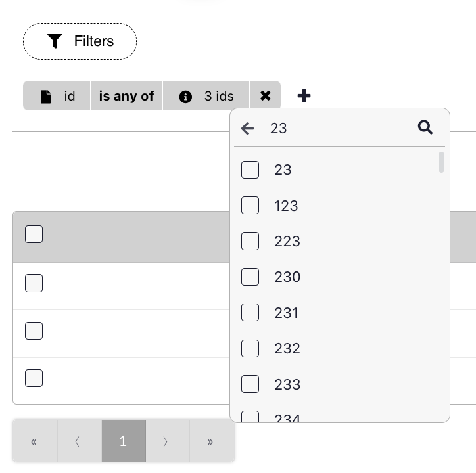
Task: Click the search field containing 23
Action: (x=335, y=128)
